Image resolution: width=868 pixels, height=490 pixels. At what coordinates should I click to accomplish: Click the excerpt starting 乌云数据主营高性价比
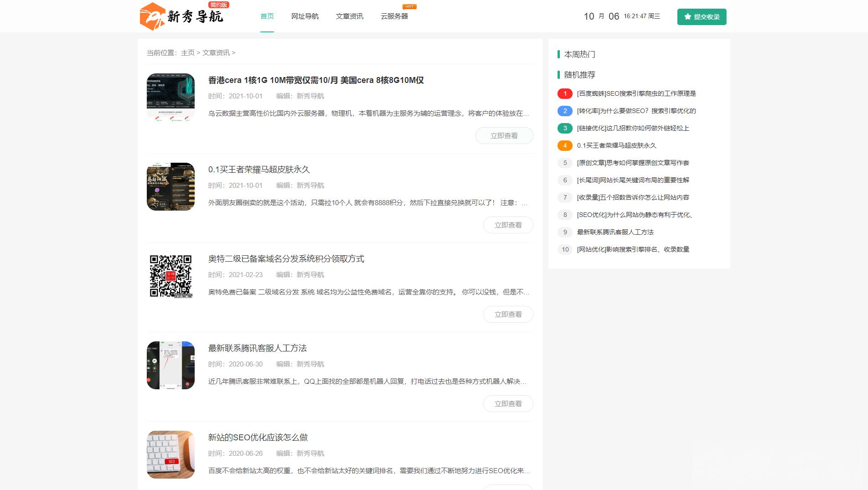tap(369, 113)
